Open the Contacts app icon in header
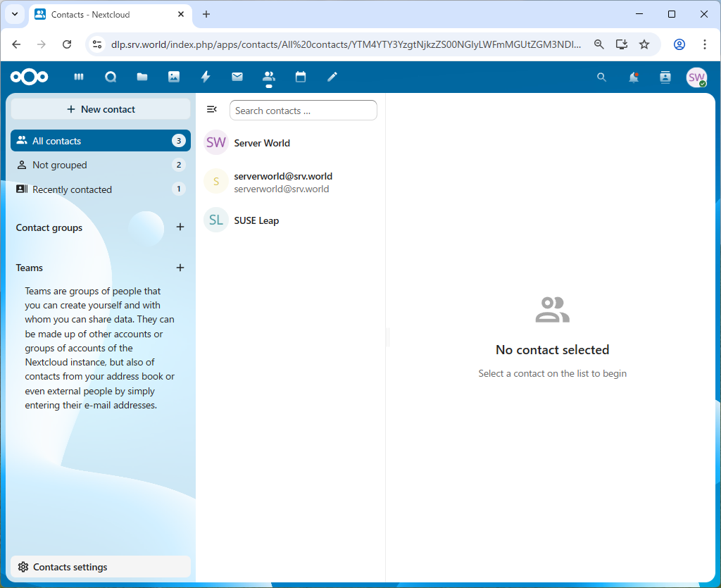 click(x=269, y=77)
